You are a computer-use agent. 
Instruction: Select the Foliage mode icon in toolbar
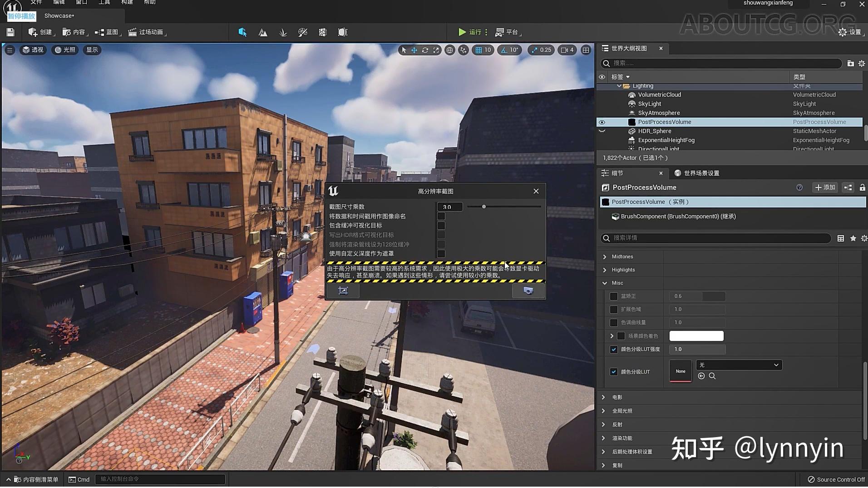tap(283, 32)
